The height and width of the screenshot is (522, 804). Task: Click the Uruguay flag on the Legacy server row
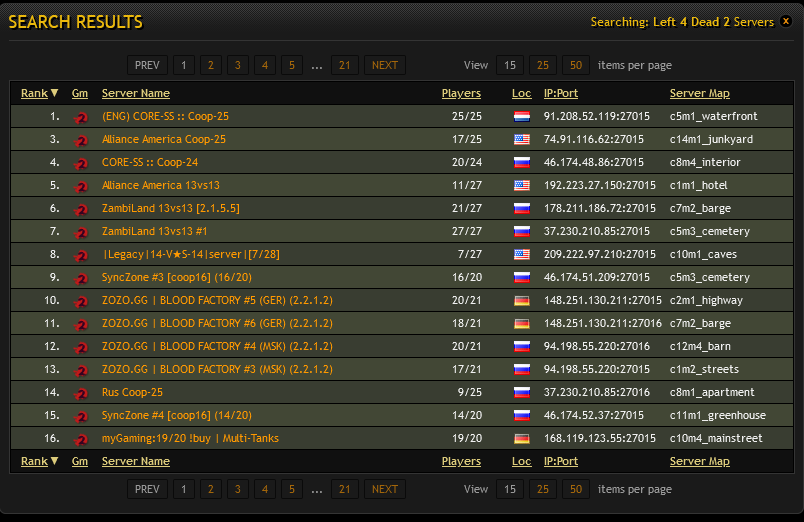click(x=521, y=254)
